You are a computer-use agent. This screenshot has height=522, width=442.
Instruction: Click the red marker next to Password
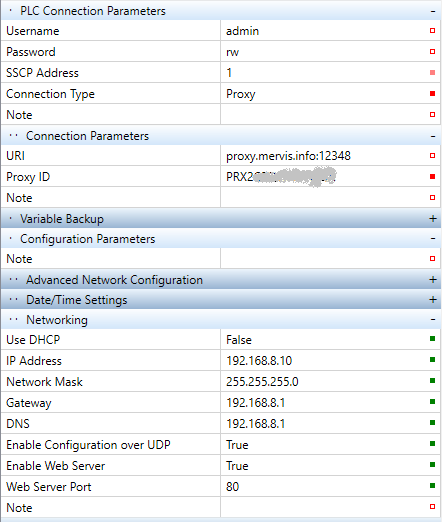(432, 52)
